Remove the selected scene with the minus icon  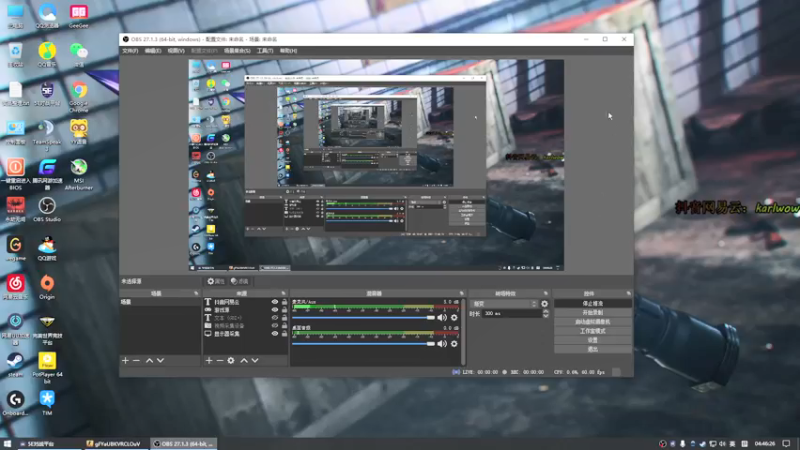[x=136, y=360]
